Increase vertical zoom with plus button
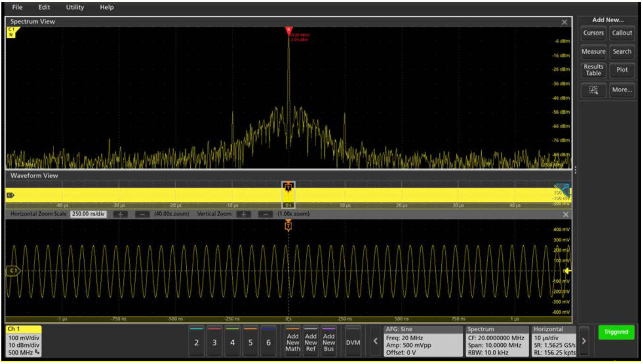The height and width of the screenshot is (364, 643). coord(244,214)
